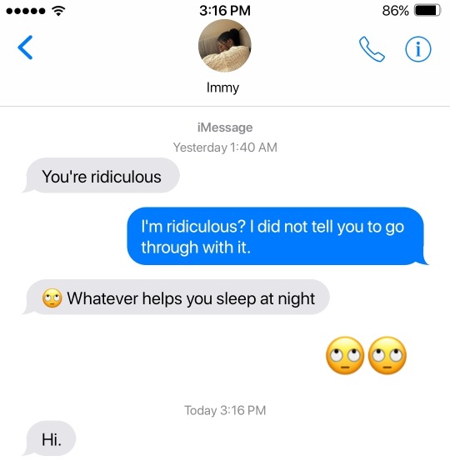Tap "Whatever helps you sleep at night" bubble
Screen dimensions: 450x476
click(176, 298)
